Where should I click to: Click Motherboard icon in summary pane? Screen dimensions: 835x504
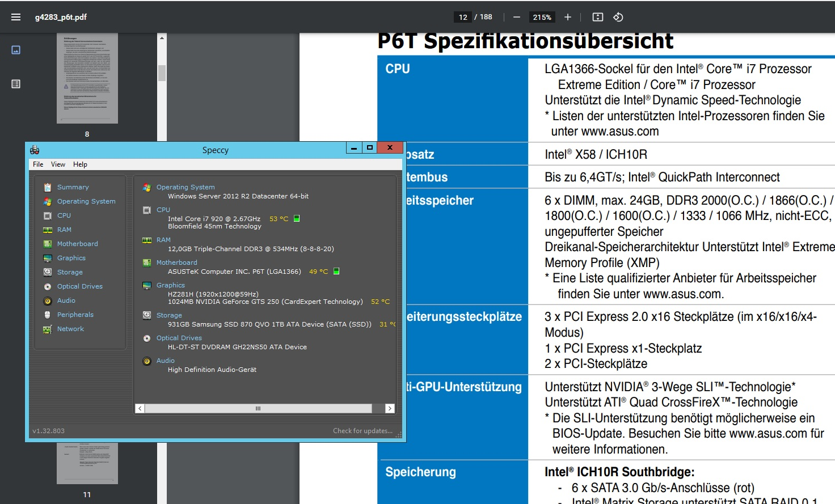tap(147, 262)
